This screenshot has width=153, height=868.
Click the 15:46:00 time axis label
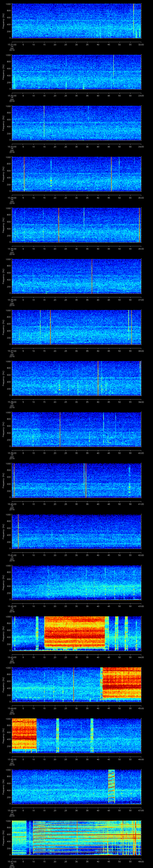pos(12,810)
